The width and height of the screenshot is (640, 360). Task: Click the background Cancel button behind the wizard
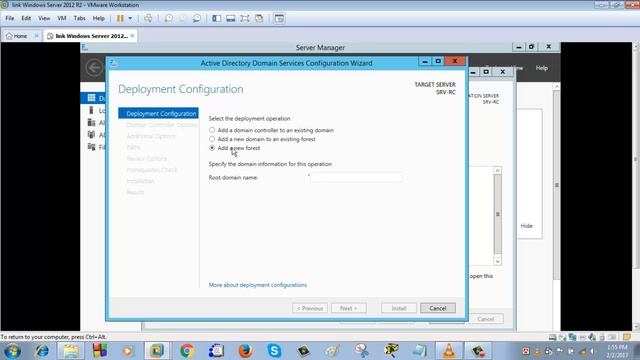tap(486, 319)
